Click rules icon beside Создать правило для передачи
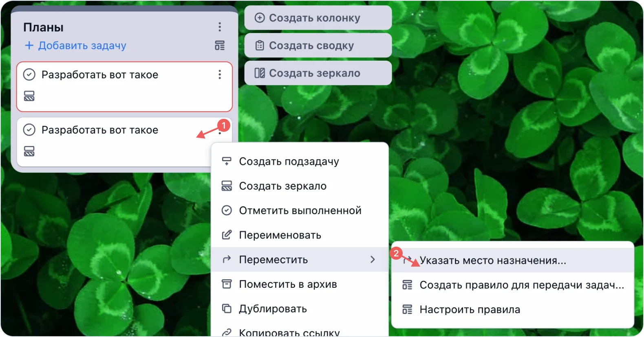This screenshot has height=337, width=644. tap(407, 285)
